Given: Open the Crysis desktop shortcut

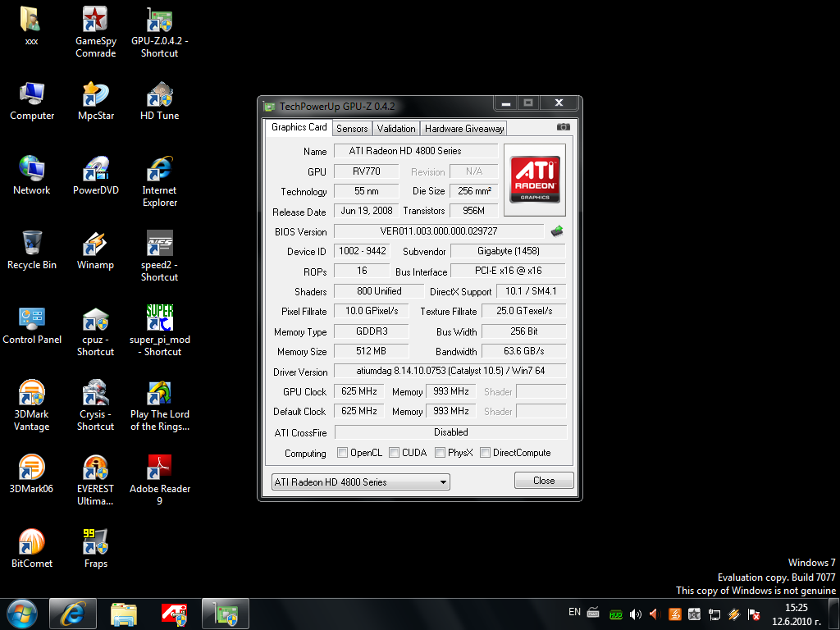Looking at the screenshot, I should (95, 405).
